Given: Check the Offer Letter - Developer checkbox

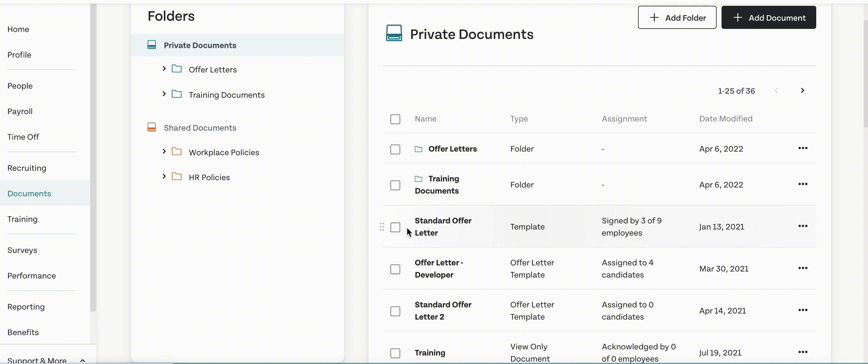Looking at the screenshot, I should pyautogui.click(x=395, y=269).
